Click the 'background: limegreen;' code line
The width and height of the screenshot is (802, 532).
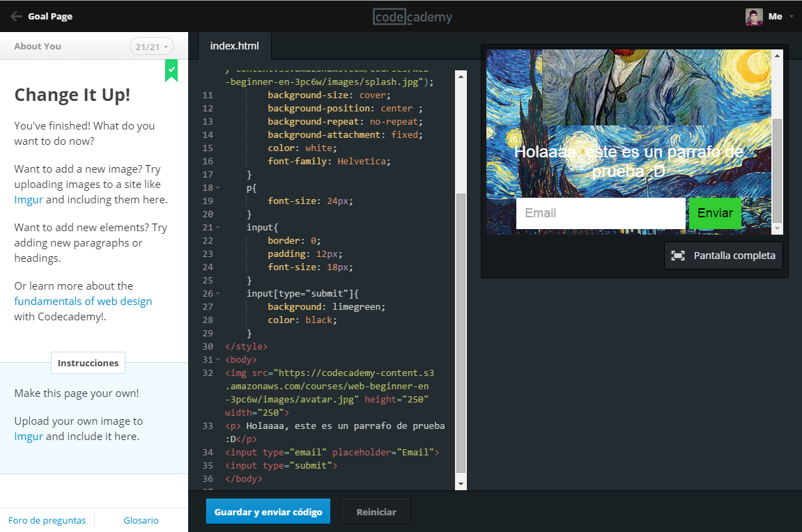[x=326, y=306]
